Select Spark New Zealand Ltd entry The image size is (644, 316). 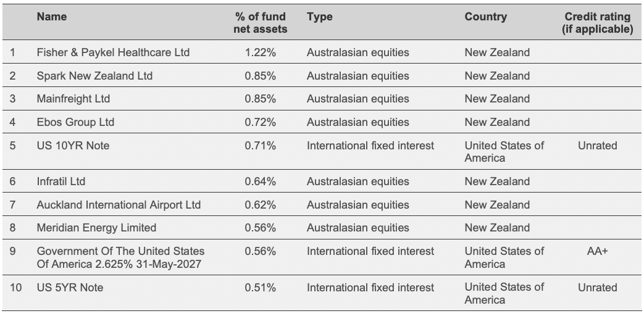(x=94, y=76)
